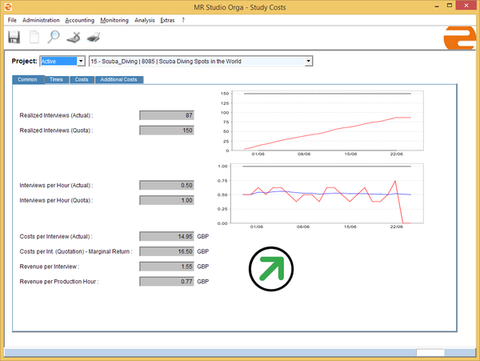This screenshot has width=480, height=361.
Task: Open the Accounting menu
Action: coord(80,20)
